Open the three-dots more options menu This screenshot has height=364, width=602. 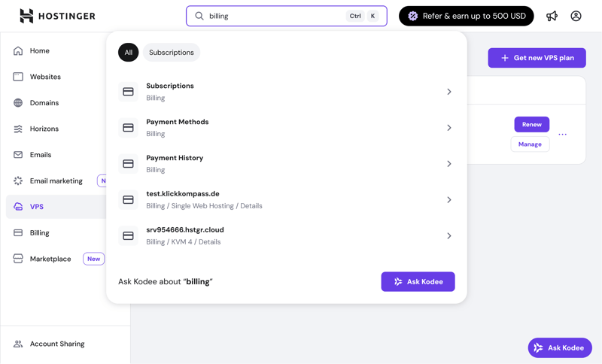tap(562, 135)
